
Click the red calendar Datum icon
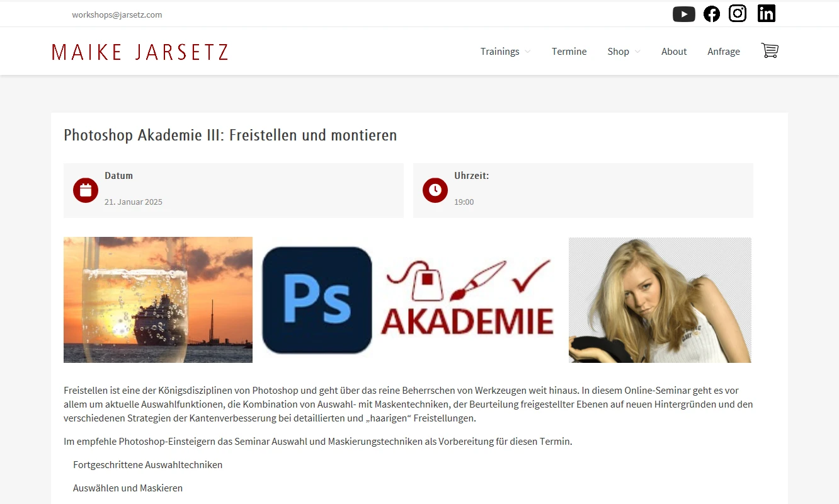tap(86, 190)
